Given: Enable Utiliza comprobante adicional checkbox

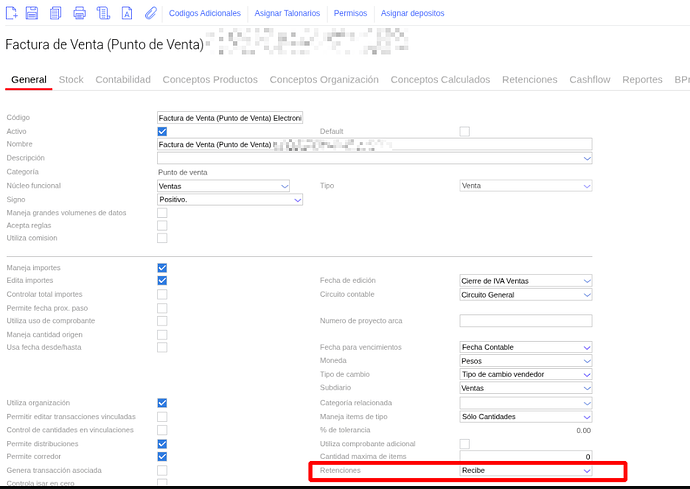Looking at the screenshot, I should [x=464, y=444].
